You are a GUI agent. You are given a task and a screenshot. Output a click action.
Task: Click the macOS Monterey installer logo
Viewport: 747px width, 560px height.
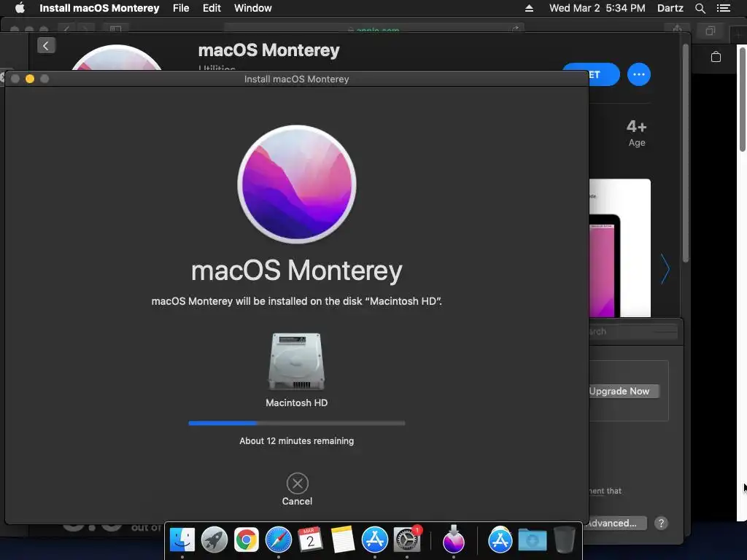(297, 184)
